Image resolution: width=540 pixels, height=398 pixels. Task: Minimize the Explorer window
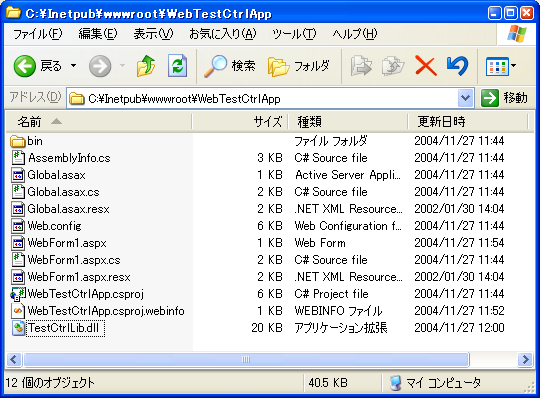[495, 13]
